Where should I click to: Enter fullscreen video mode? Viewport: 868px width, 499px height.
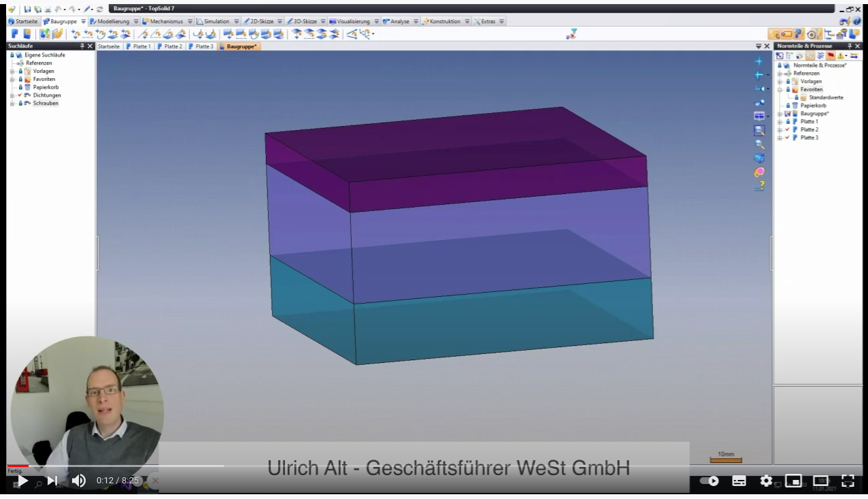(x=848, y=481)
